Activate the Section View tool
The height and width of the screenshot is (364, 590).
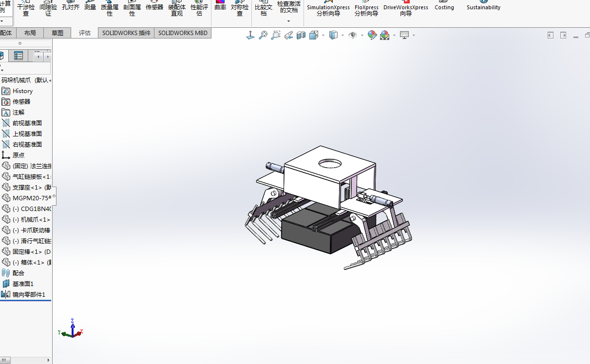click(301, 35)
